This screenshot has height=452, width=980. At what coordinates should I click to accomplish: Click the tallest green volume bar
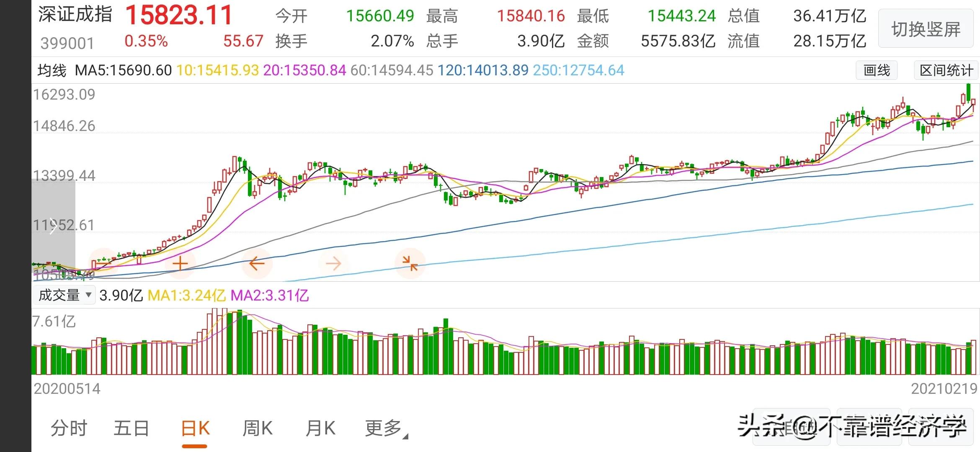[x=240, y=342]
